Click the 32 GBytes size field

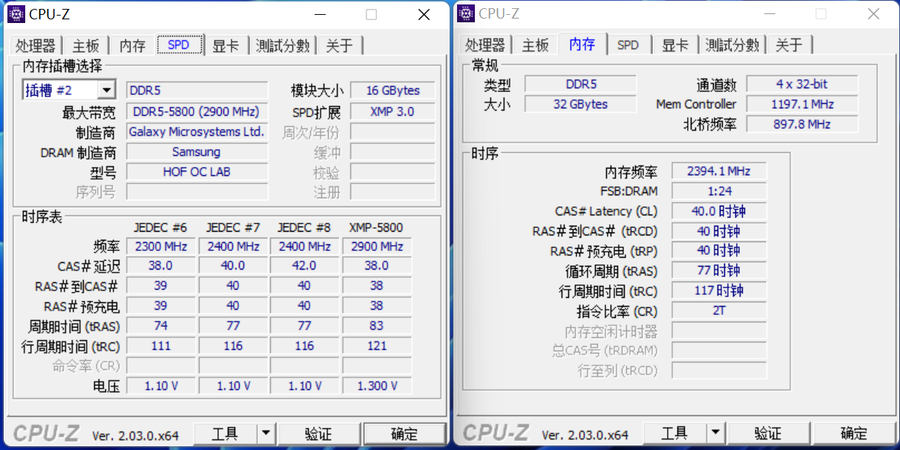coord(580,104)
